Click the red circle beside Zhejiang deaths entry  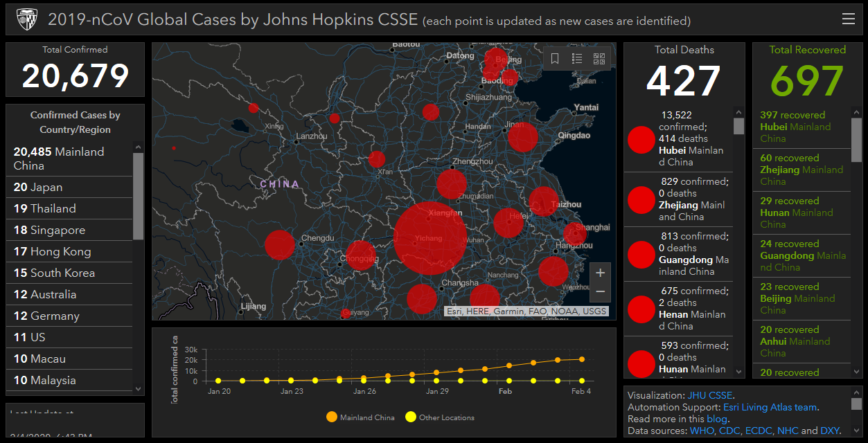pos(641,200)
